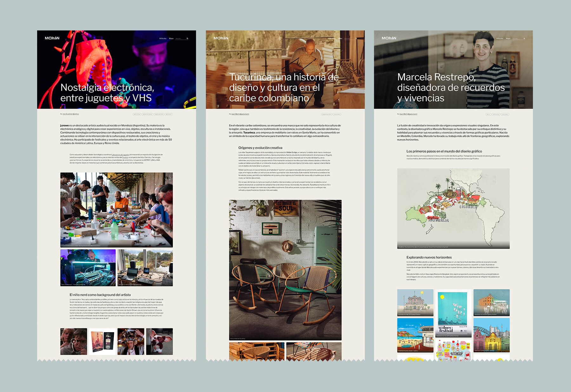Click the search magnifier on the Marcela Restrepo page
This screenshot has height=392, width=571.
[x=524, y=39]
